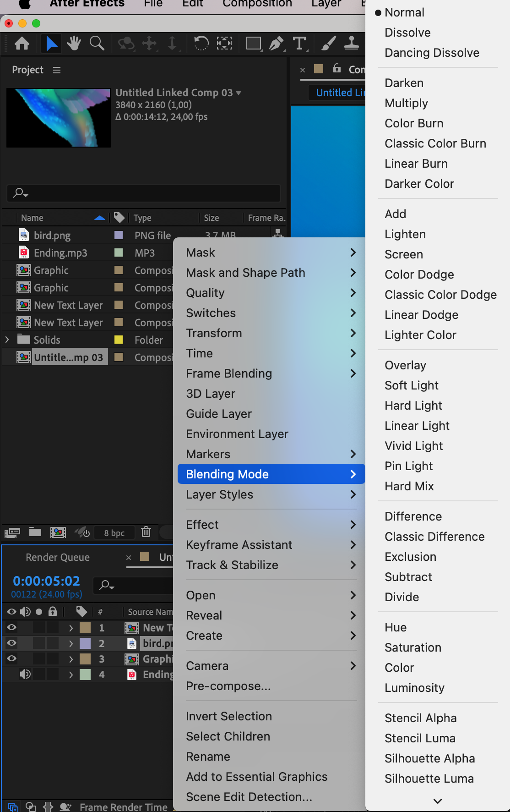Screen dimensions: 510x812
Task: Toggle the In/Out/Duration pane braces icon
Action: pos(48,807)
